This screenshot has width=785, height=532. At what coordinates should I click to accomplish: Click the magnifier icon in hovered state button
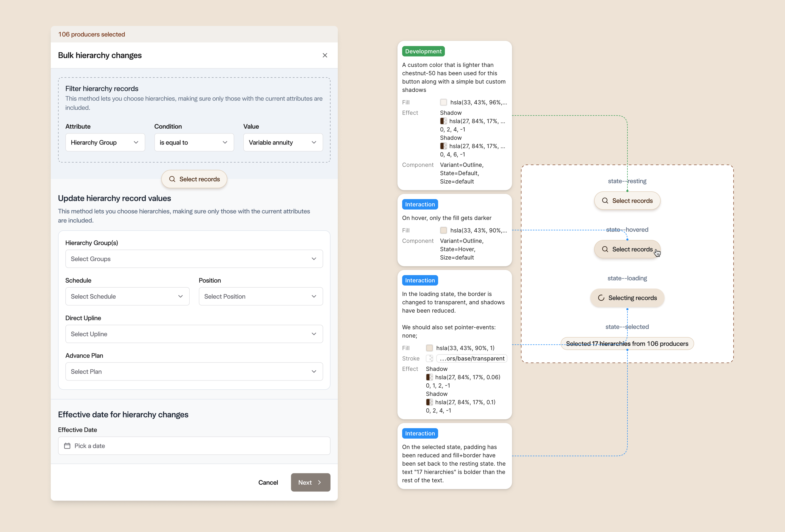[605, 249]
